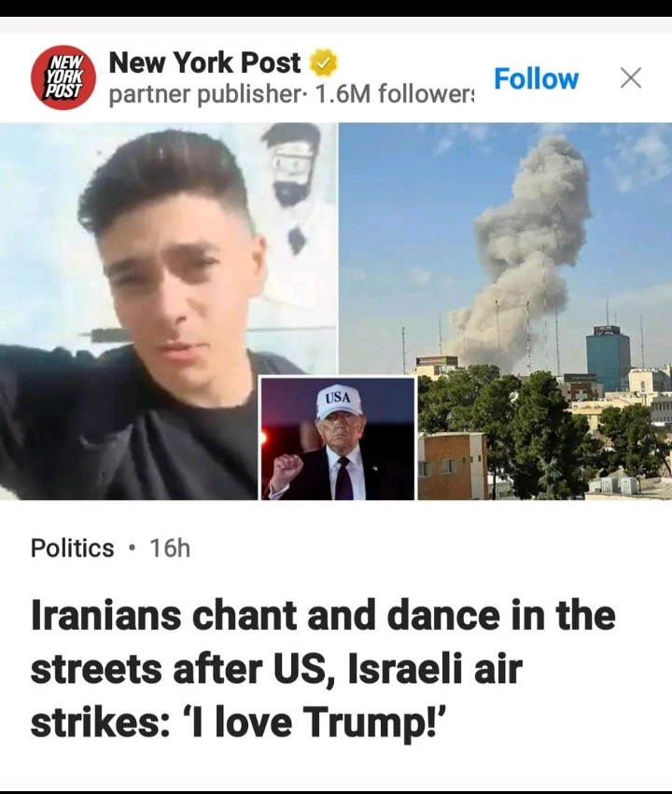Open the headline about Iranians chanting

pos(323,669)
